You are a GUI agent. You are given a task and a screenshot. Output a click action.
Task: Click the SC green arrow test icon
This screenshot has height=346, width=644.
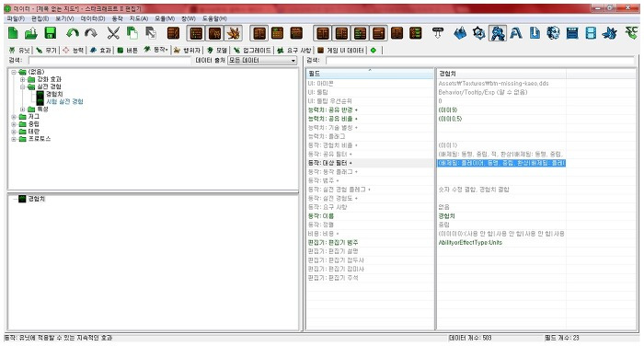click(x=631, y=33)
